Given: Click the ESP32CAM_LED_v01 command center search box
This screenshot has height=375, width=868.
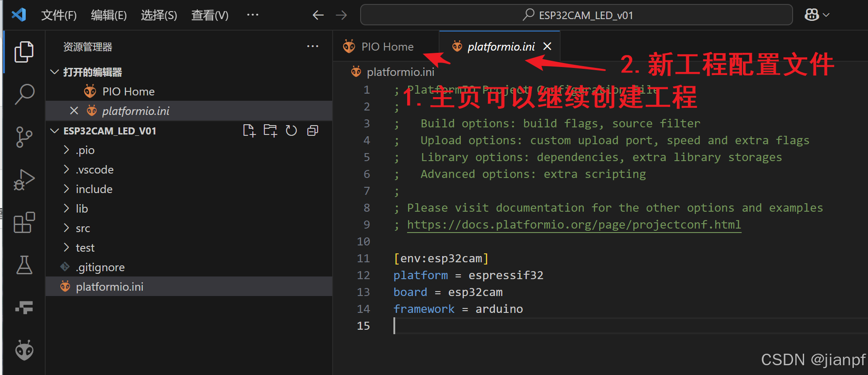Looking at the screenshot, I should point(576,15).
